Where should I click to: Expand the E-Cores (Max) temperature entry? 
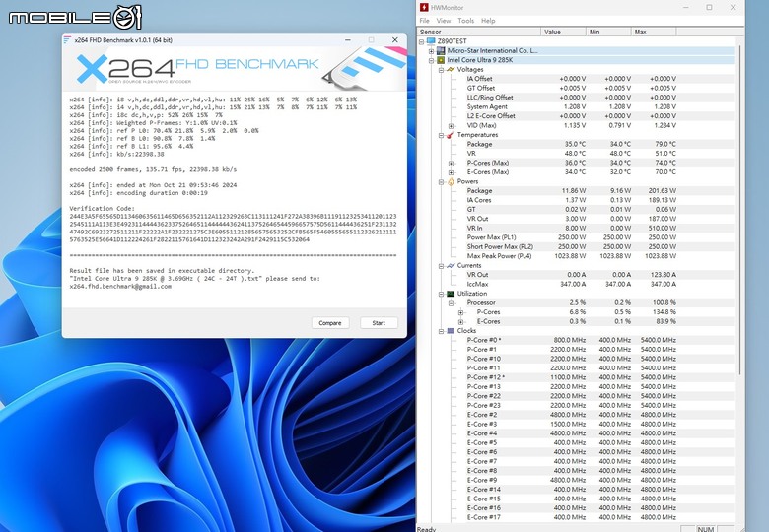pos(451,172)
